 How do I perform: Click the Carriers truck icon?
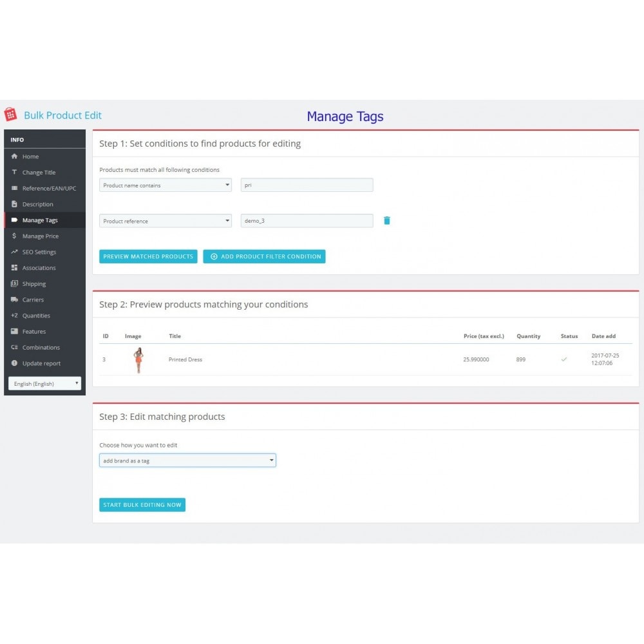[x=14, y=299]
